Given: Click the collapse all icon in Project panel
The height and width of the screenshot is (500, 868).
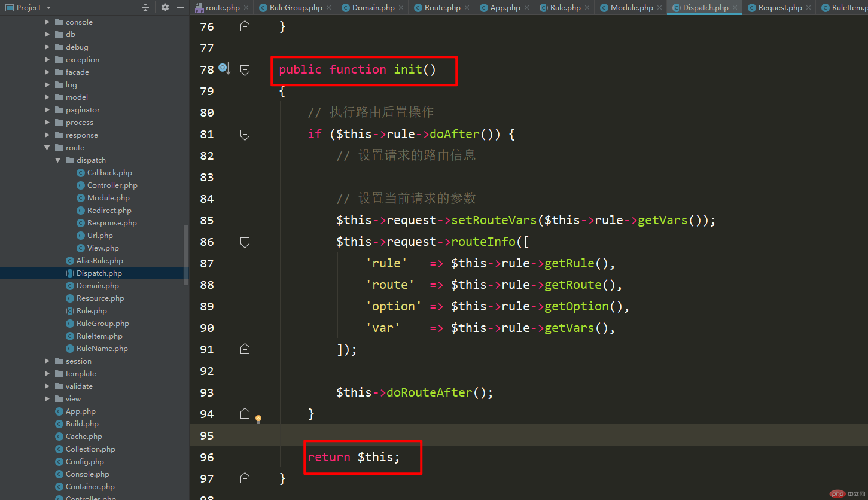Looking at the screenshot, I should click(x=145, y=7).
